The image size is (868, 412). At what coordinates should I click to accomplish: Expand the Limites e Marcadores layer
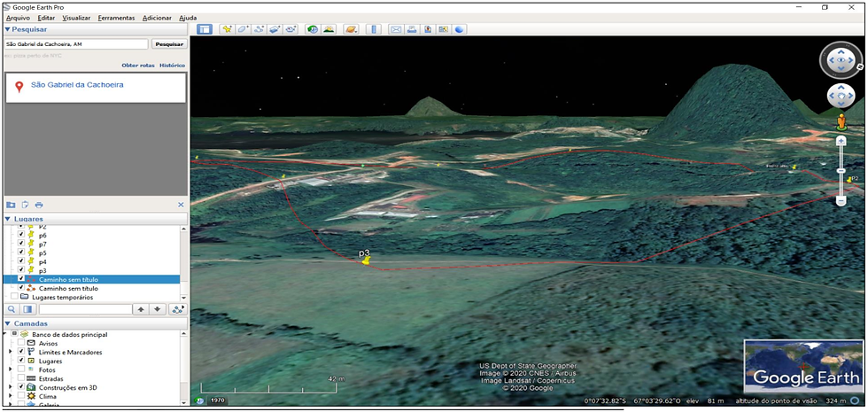tap(11, 353)
